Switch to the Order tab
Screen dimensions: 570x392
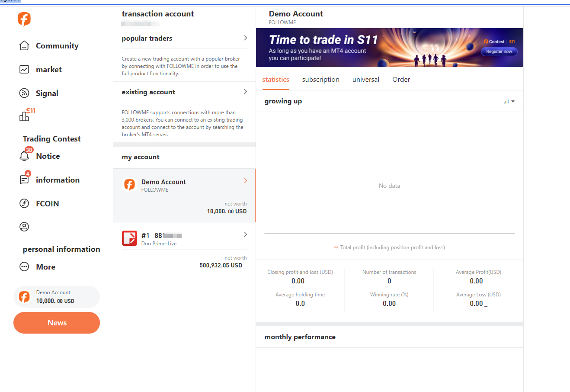point(401,80)
